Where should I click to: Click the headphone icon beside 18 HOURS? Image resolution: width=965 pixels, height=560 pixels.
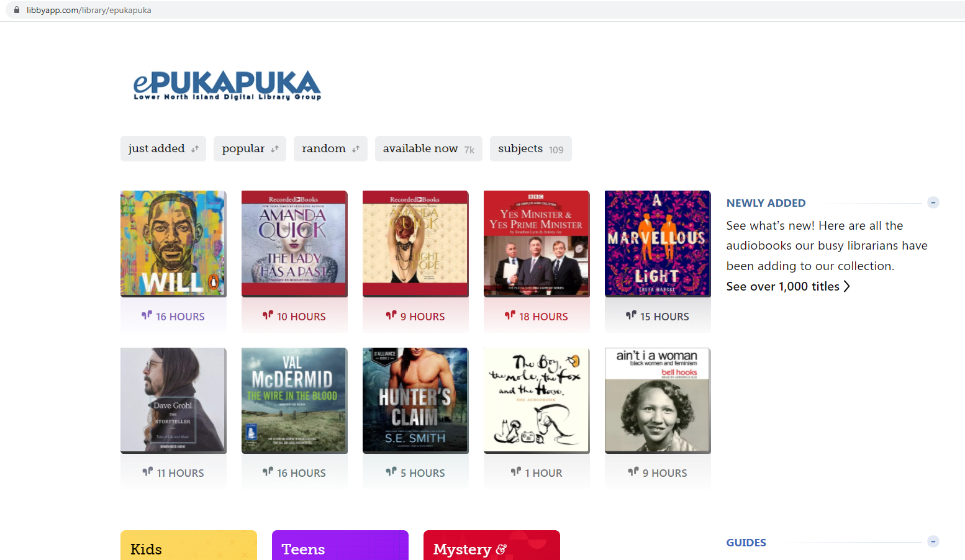click(510, 315)
